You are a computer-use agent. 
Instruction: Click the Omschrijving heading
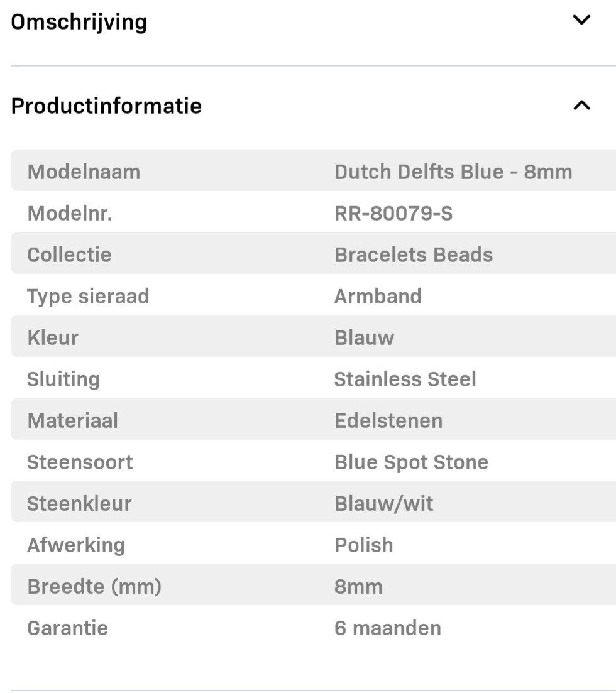pos(79,22)
